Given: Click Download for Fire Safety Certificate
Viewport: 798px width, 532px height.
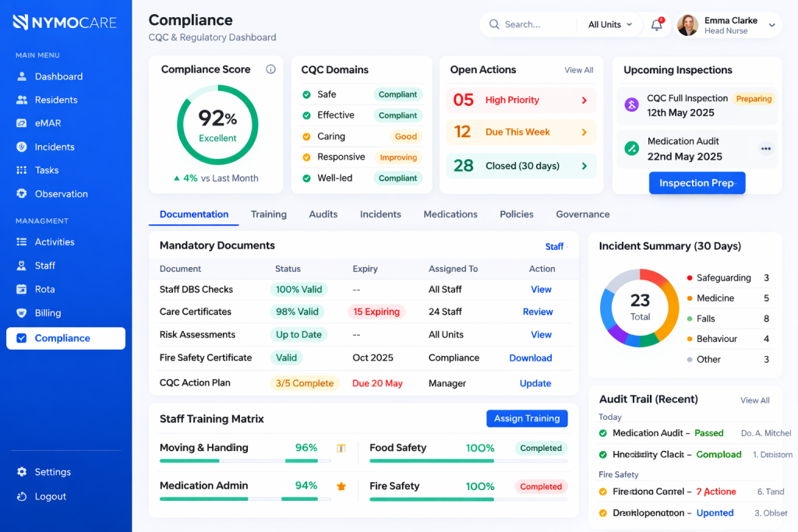Looking at the screenshot, I should [530, 358].
